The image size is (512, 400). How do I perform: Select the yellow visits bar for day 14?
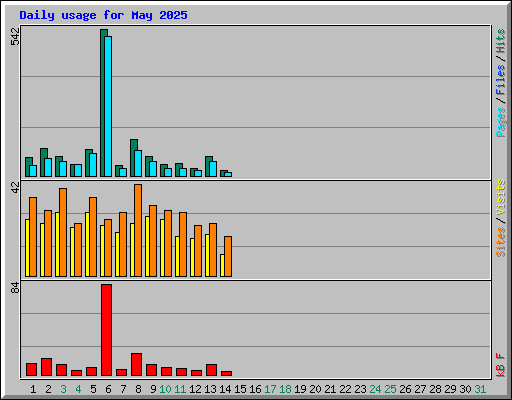click(222, 265)
